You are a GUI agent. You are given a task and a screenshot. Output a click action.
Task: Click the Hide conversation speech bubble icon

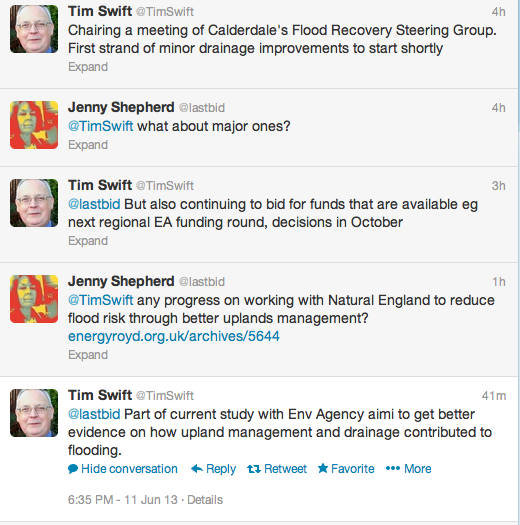(x=73, y=469)
